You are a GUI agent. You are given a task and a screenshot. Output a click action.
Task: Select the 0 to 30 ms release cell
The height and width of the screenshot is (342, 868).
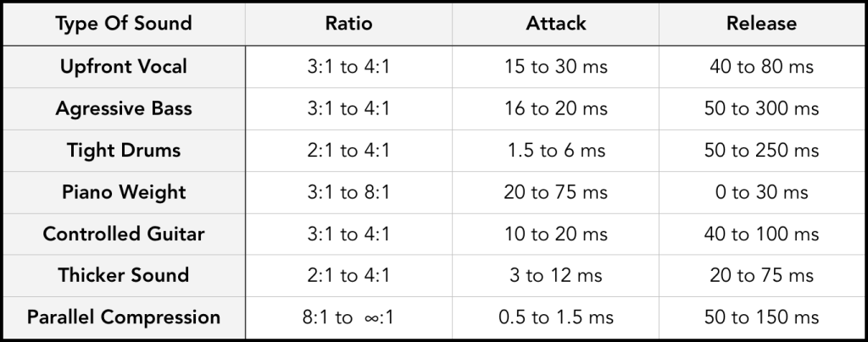[x=761, y=192]
